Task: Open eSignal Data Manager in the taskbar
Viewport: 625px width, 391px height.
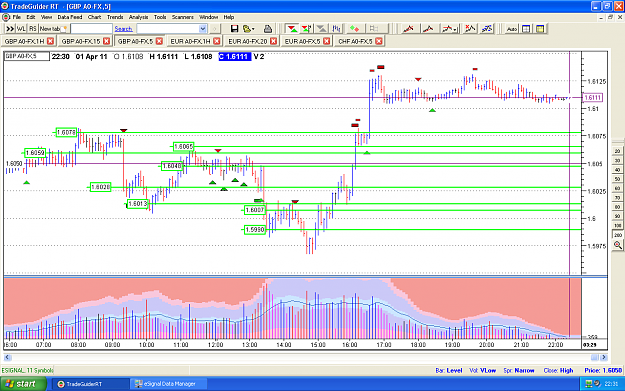Action: [x=168, y=384]
